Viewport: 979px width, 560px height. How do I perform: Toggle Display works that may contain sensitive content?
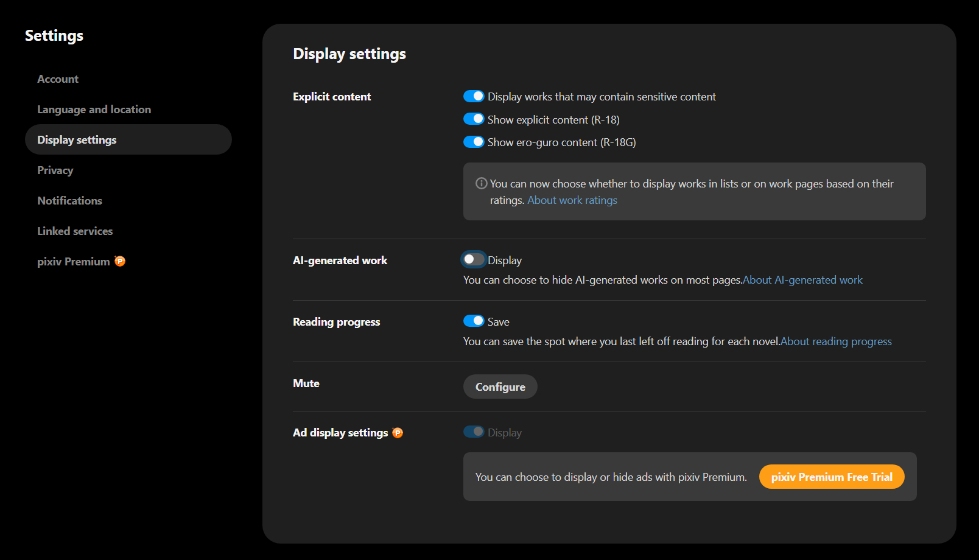474,97
